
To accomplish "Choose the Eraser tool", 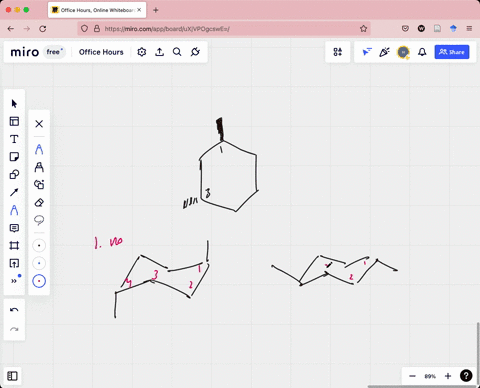I will pos(39,202).
